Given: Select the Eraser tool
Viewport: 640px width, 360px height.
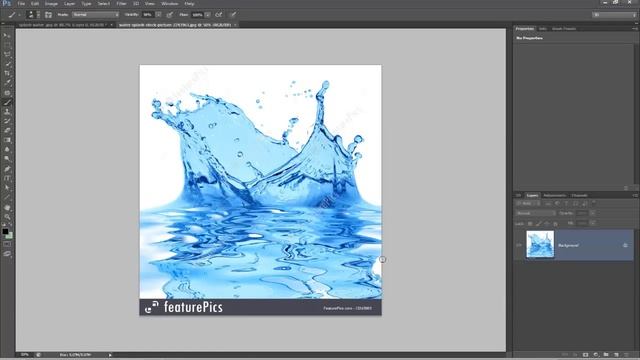Looking at the screenshot, I should (x=7, y=131).
